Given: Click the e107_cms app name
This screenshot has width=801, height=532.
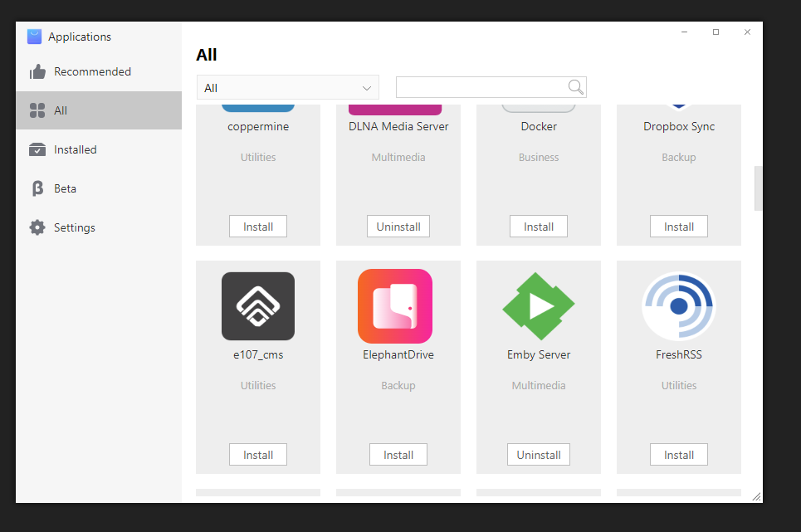Looking at the screenshot, I should click(258, 355).
